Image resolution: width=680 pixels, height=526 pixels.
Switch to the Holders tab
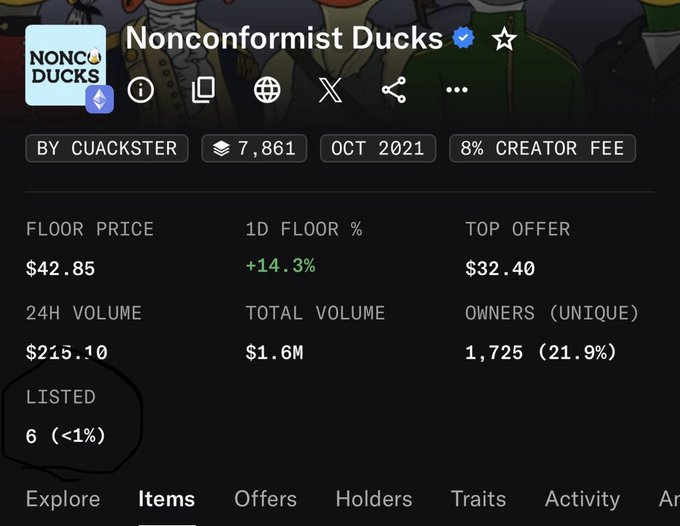click(x=374, y=499)
